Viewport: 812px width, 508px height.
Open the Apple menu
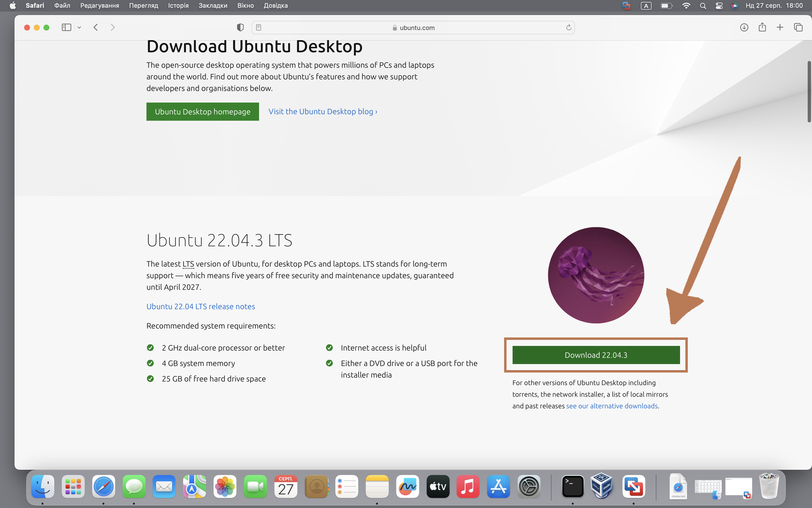(x=13, y=6)
